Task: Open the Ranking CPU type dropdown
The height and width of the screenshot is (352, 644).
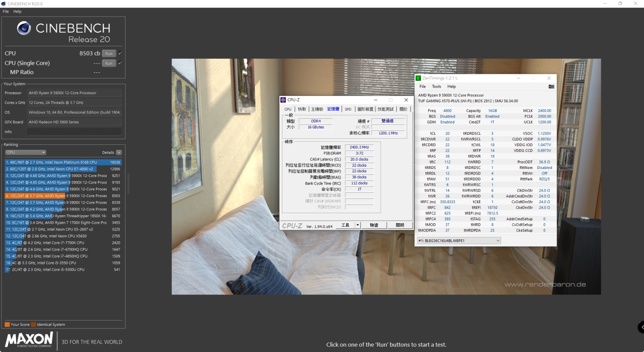Action: point(26,152)
